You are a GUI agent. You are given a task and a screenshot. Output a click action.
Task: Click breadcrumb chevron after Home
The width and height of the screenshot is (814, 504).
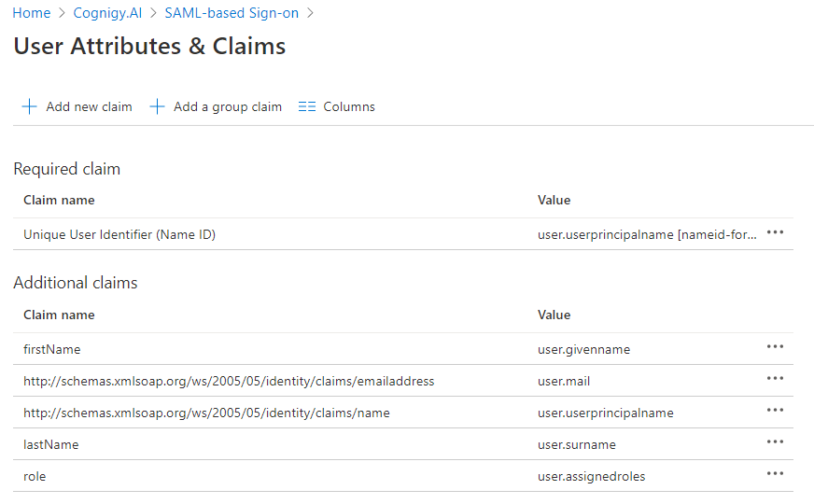click(x=62, y=13)
